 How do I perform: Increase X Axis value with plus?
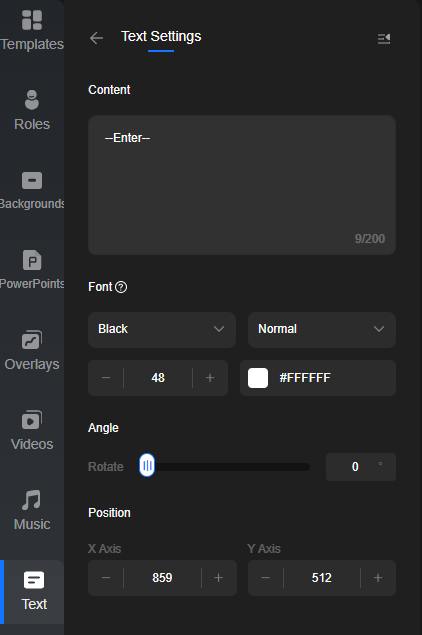tap(219, 578)
